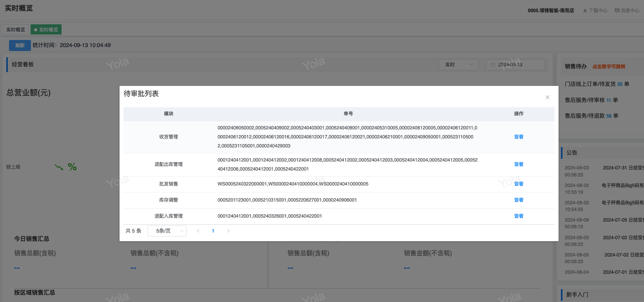
Task: Expand the 实时 time range dropdown
Action: 459,65
